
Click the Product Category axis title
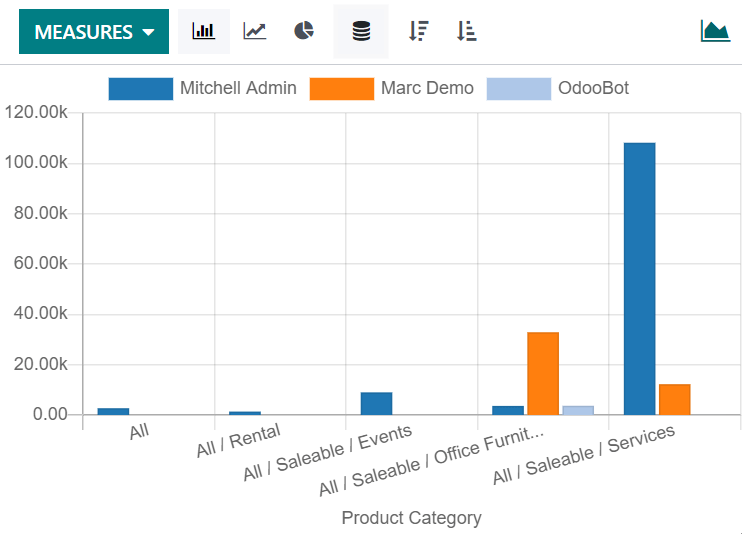[x=411, y=518]
